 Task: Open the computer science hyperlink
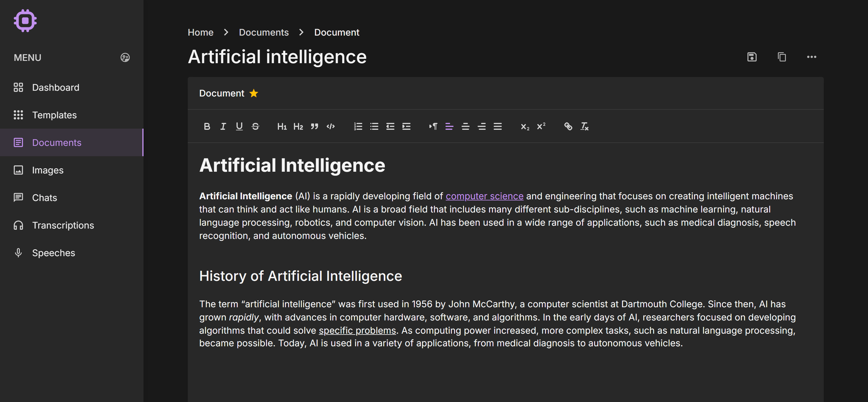(x=484, y=196)
